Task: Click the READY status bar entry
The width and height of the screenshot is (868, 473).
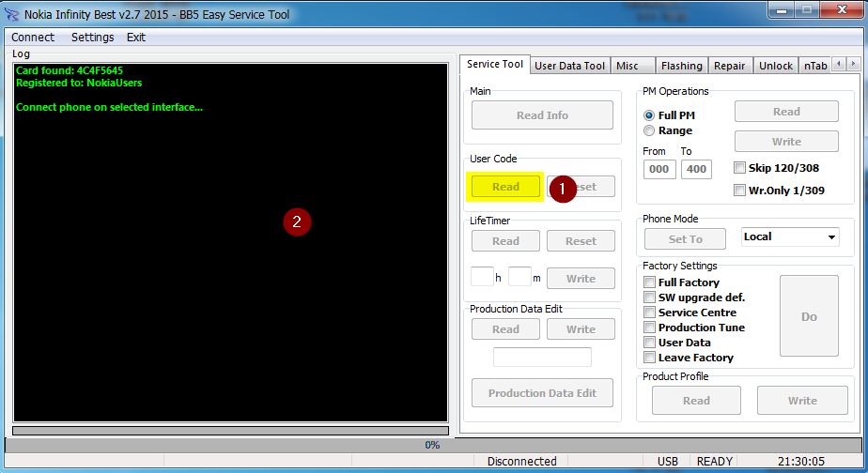Action: pyautogui.click(x=714, y=462)
